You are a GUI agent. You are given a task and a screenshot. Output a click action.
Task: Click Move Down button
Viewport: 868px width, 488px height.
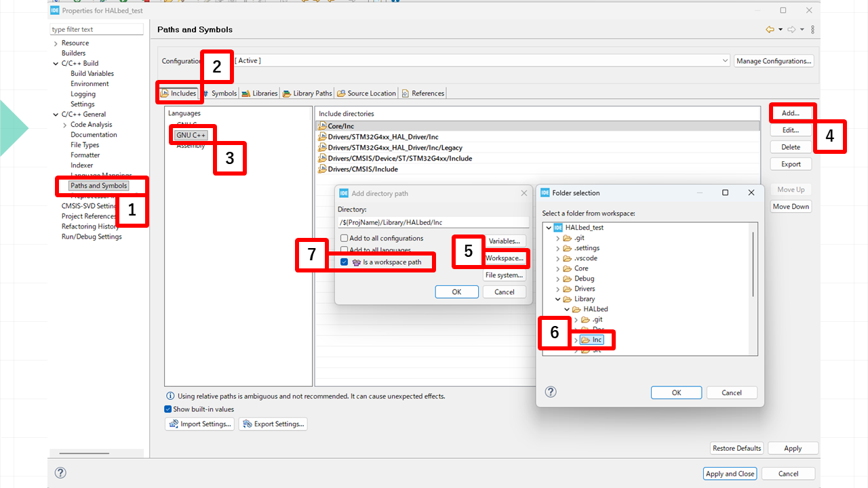coord(791,207)
